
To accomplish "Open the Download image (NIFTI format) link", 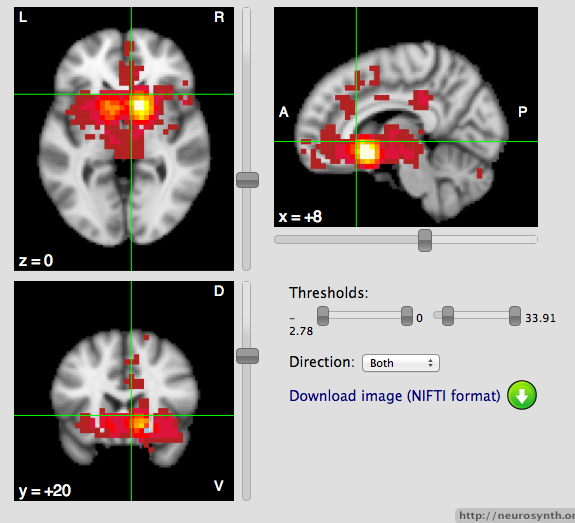I will pos(395,396).
